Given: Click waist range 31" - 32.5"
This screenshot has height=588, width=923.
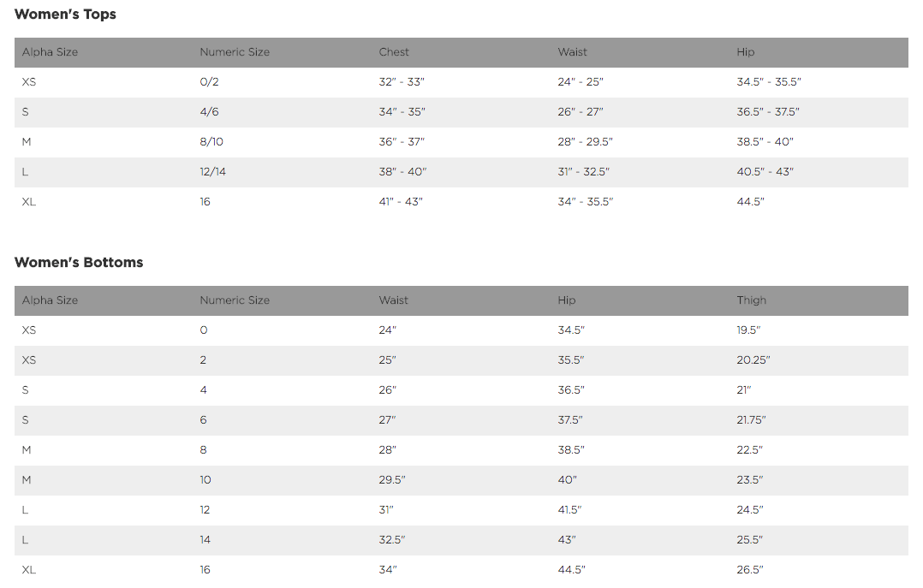Looking at the screenshot, I should pos(583,172).
